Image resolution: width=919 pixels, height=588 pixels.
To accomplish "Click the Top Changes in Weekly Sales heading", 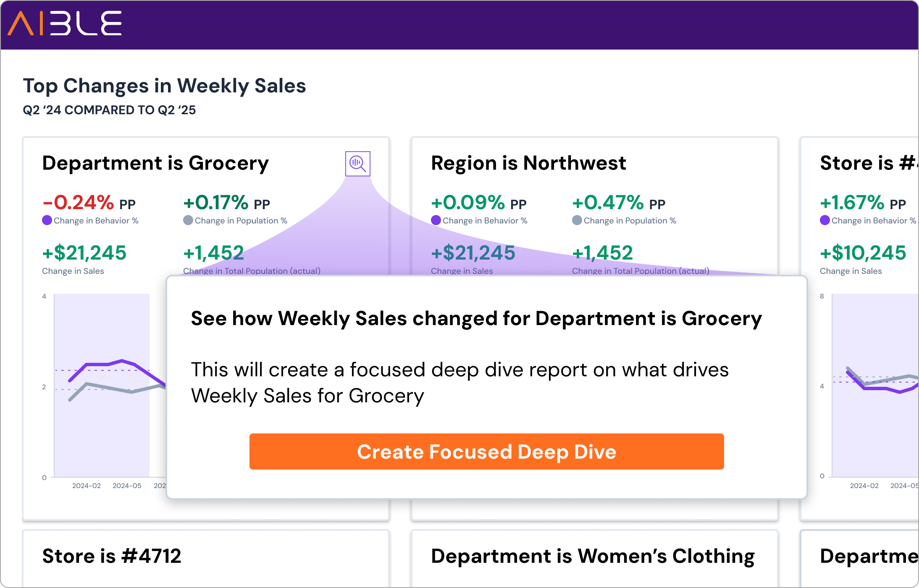I will [164, 86].
